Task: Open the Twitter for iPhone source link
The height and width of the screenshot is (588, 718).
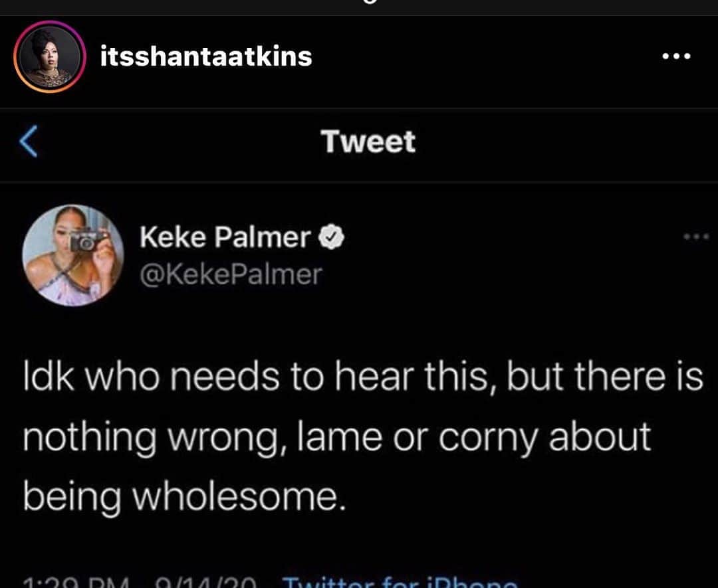Action: tap(400, 581)
